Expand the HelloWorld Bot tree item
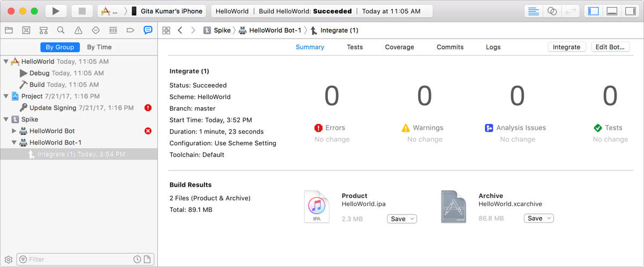Viewport: 644px width, 267px height. (14, 131)
